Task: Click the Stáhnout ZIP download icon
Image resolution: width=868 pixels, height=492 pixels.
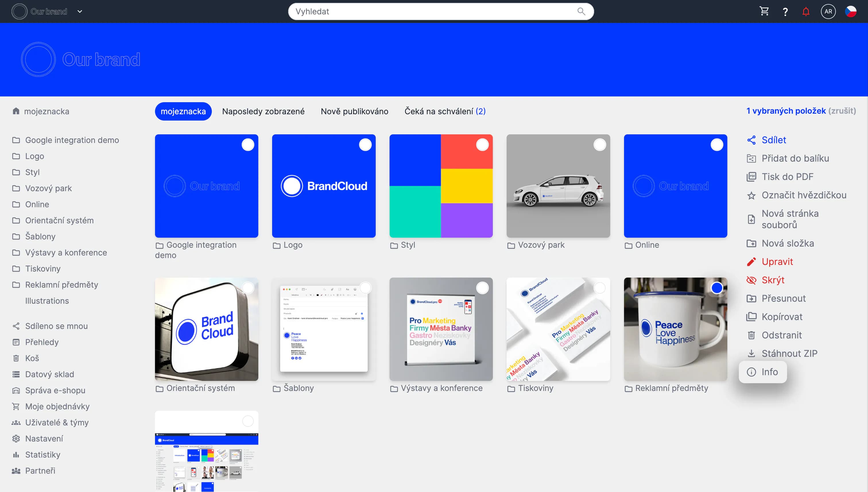Action: (x=751, y=353)
